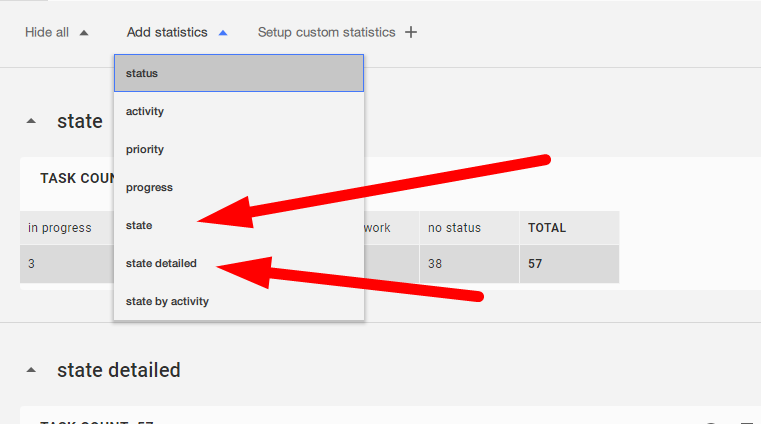
Task: Click the plus icon for custom statistics
Action: 411,33
